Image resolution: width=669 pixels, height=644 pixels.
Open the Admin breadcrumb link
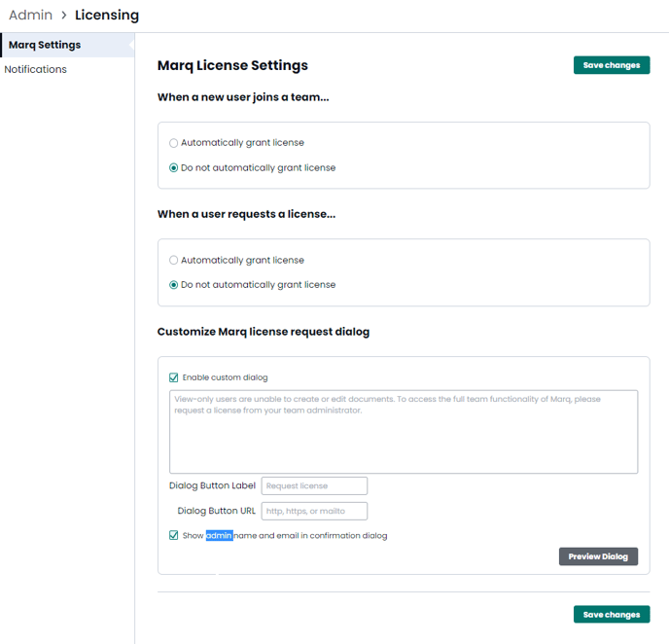pos(30,15)
